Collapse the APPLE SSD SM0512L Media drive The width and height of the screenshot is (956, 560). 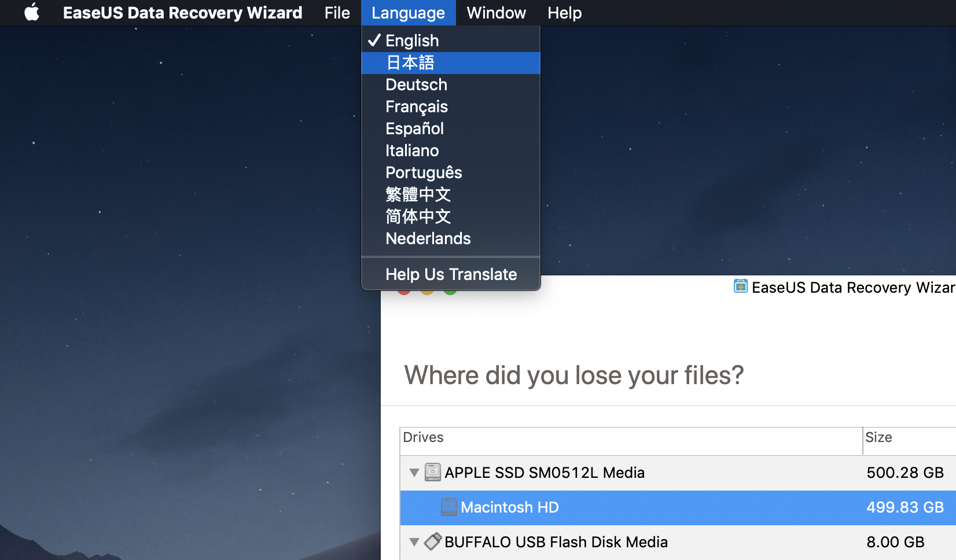click(x=414, y=473)
